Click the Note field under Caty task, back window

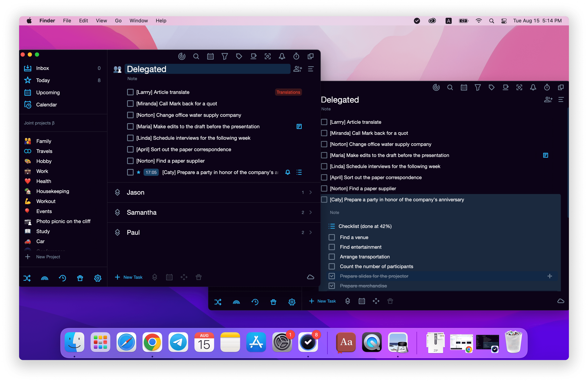334,212
